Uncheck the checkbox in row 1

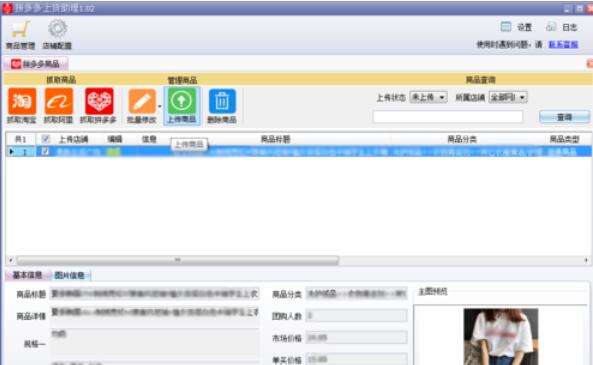click(x=45, y=152)
